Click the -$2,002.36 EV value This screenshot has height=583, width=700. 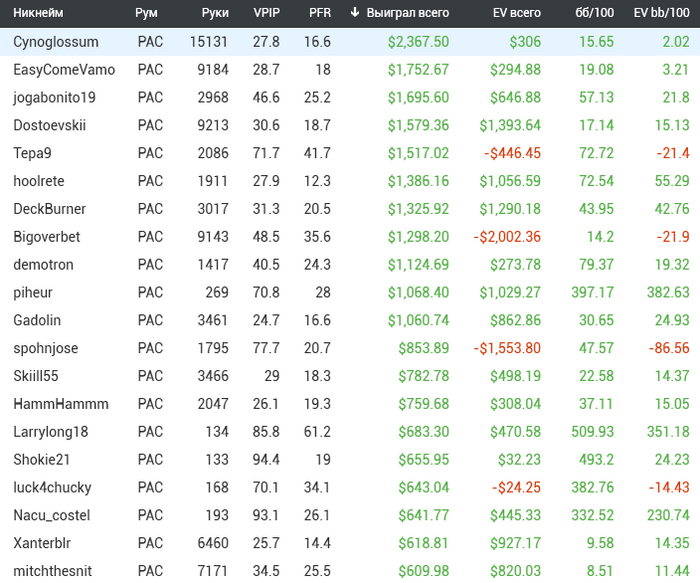(x=507, y=237)
